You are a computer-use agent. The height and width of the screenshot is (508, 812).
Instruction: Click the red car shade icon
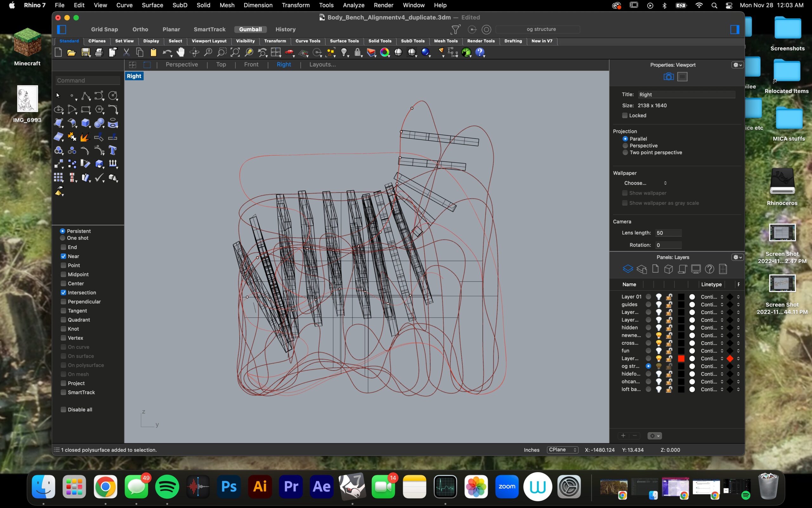[289, 52]
